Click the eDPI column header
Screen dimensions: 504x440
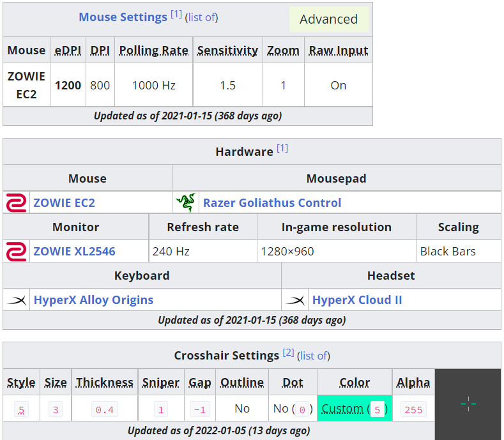[68, 50]
